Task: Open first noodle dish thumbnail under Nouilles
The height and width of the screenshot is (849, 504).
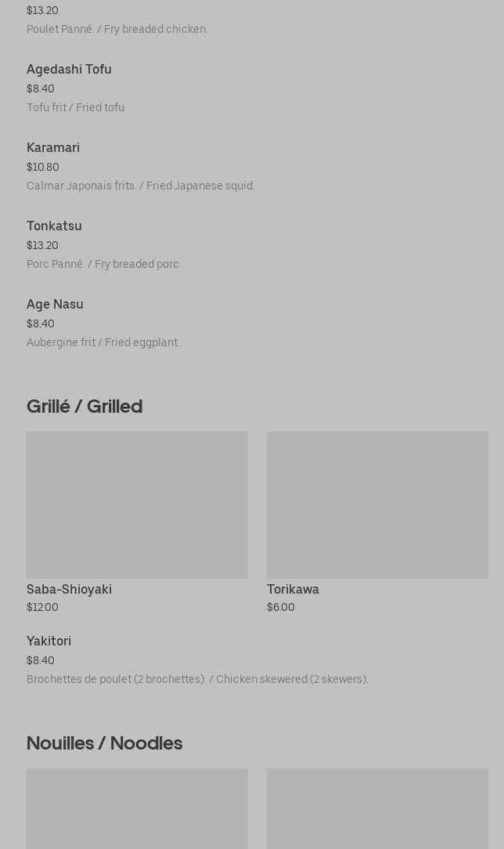Action: tap(137, 808)
